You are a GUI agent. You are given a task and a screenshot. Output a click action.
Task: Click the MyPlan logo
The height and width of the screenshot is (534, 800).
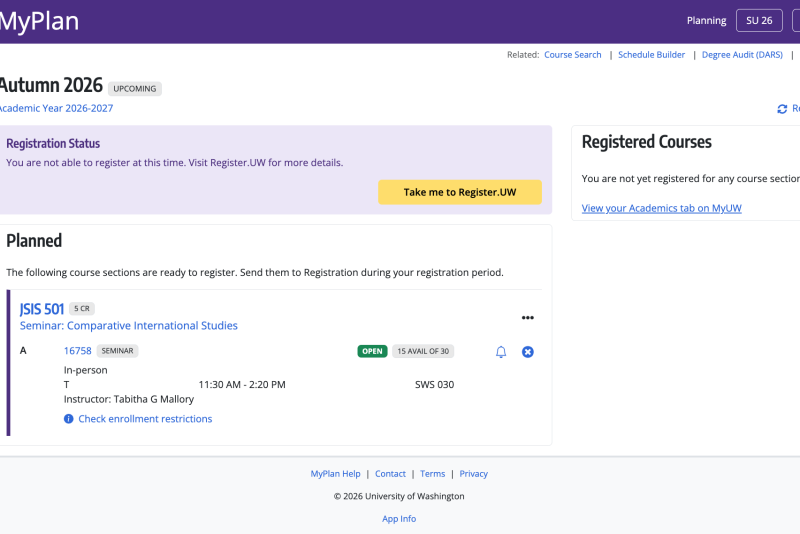[39, 21]
